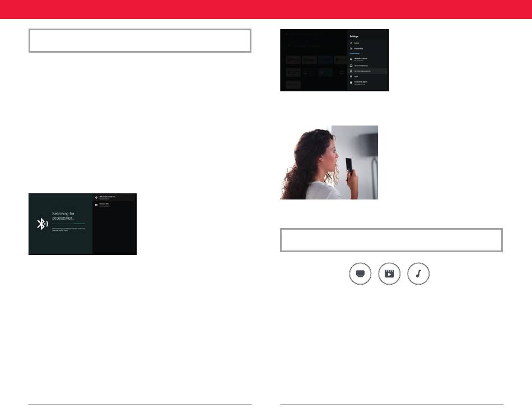Click the empty heading box above media icons
Screen dimensions: 532x418
tap(391, 240)
